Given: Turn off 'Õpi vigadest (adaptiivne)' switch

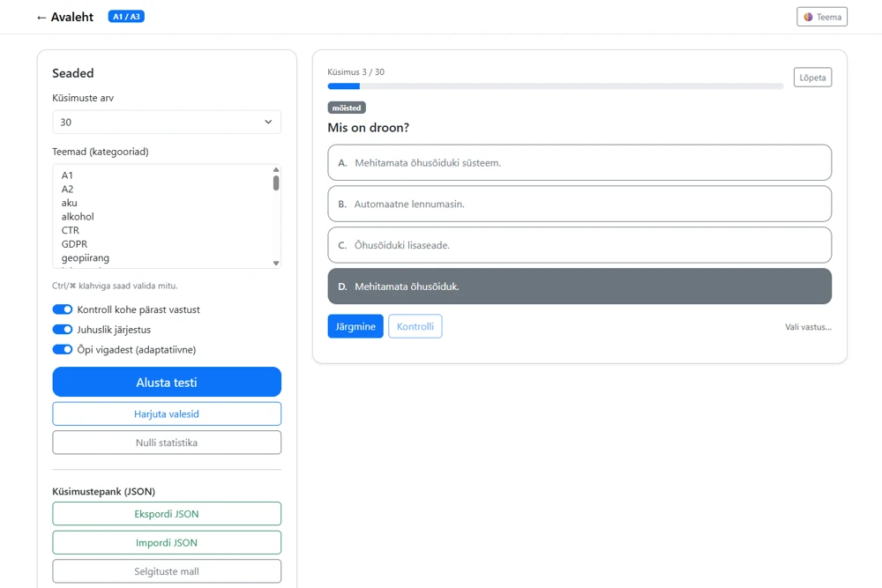Looking at the screenshot, I should [63, 349].
